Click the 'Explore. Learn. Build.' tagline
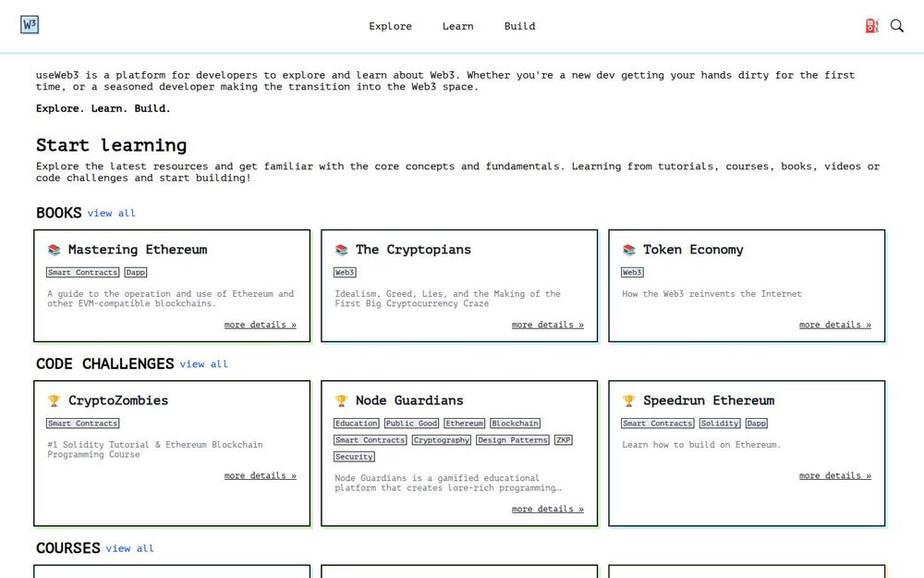The width and height of the screenshot is (924, 578). point(103,108)
